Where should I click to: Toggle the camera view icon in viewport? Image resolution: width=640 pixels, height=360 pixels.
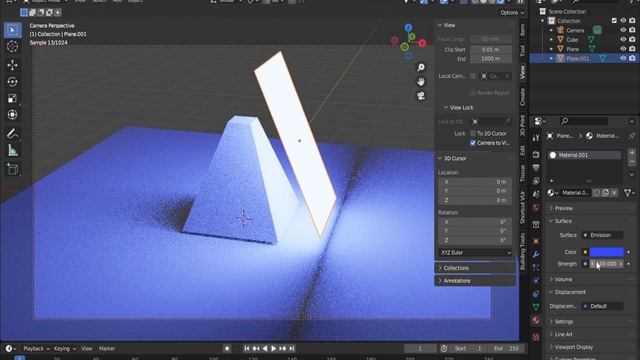pos(421,96)
